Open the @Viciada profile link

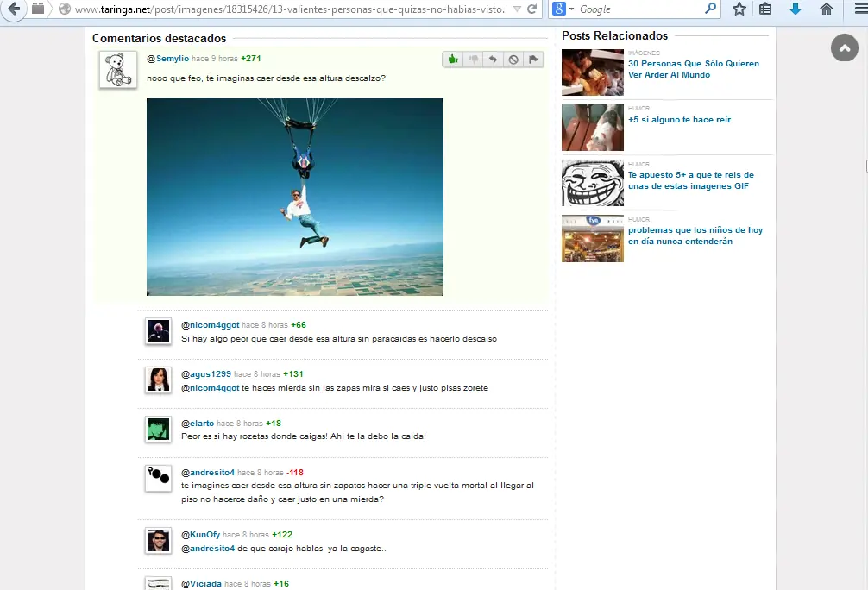point(202,584)
